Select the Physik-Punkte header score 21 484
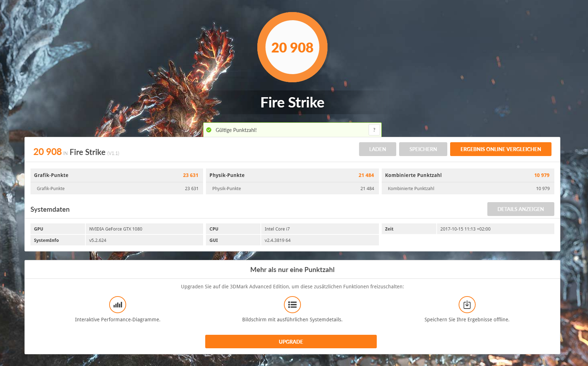Viewport: 588px width, 366px height. click(x=366, y=175)
